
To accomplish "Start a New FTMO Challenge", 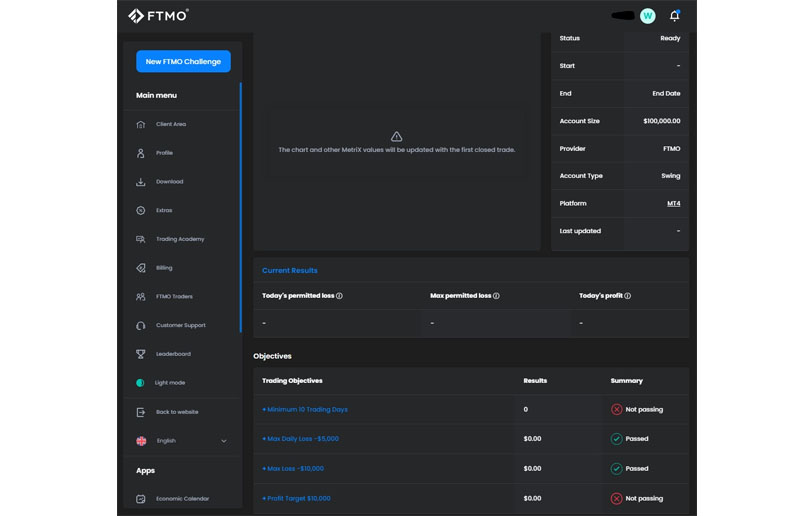I will 183,61.
